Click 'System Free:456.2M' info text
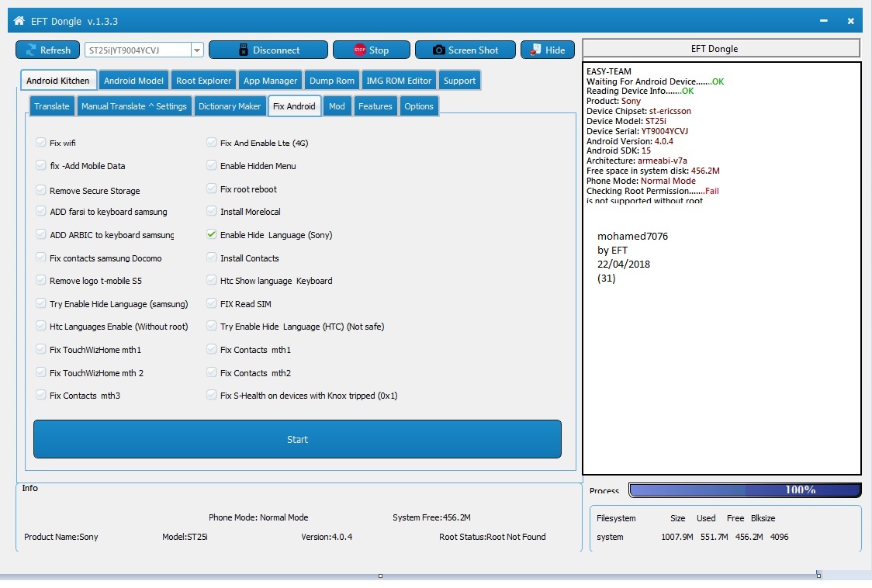The image size is (872, 588). (x=431, y=517)
